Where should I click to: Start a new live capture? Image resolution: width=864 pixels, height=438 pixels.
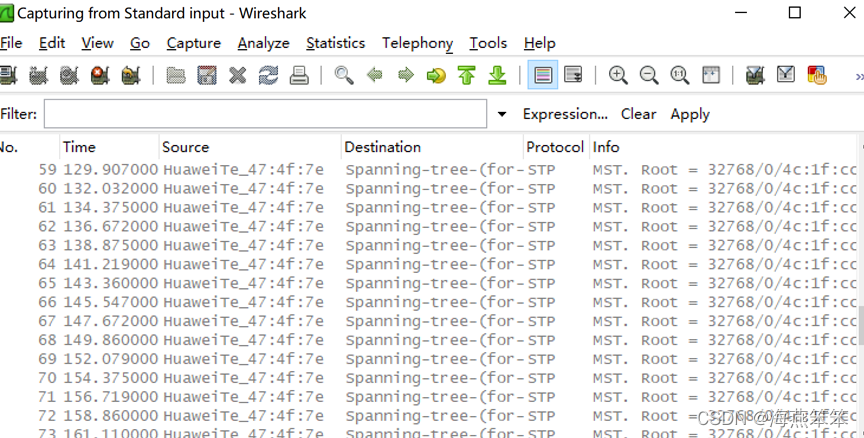pyautogui.click(x=69, y=75)
